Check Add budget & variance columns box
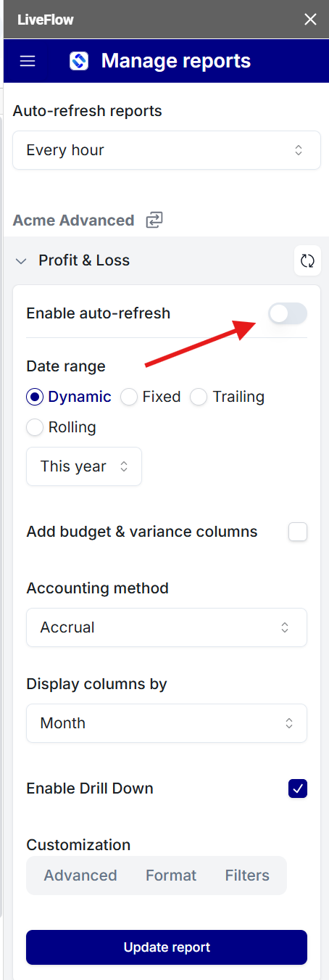The height and width of the screenshot is (980, 329). [x=298, y=532]
